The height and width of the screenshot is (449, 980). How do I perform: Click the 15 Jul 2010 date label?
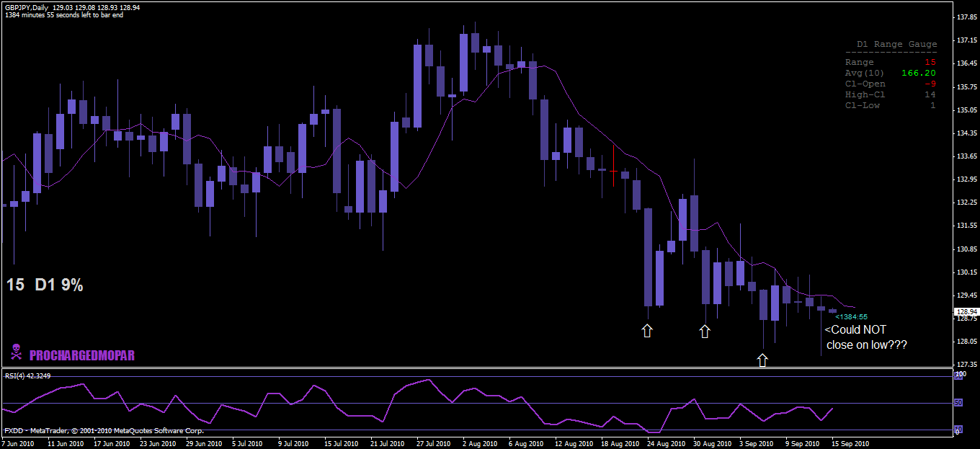(342, 444)
